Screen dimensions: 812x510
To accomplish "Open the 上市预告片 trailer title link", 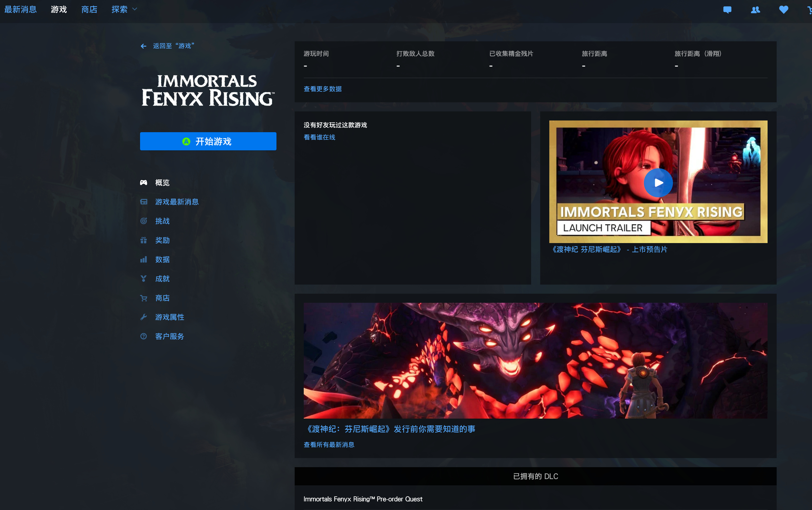I will pyautogui.click(x=609, y=250).
